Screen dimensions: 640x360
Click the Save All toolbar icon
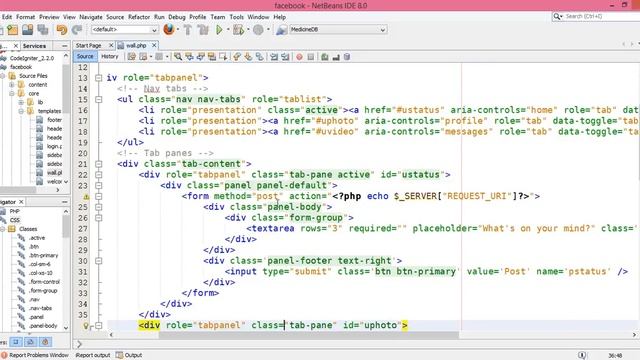click(x=43, y=30)
